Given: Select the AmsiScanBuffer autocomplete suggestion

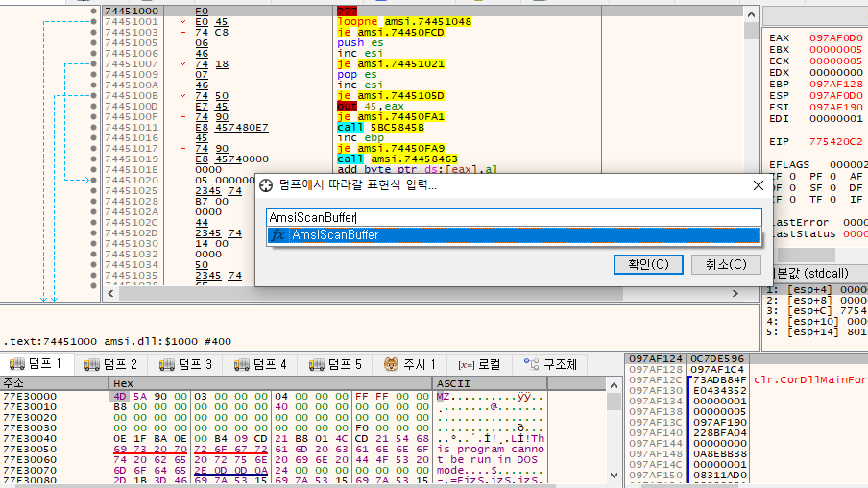Looking at the screenshot, I should (514, 234).
